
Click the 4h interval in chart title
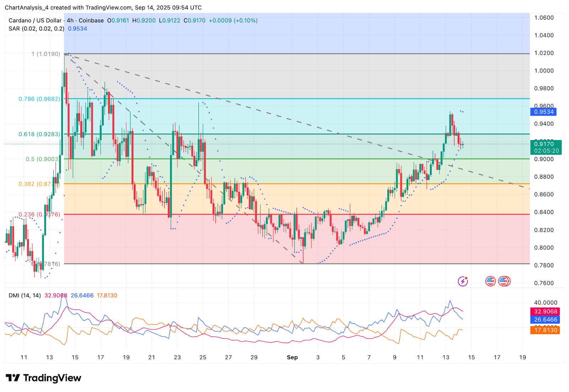pyautogui.click(x=69, y=21)
